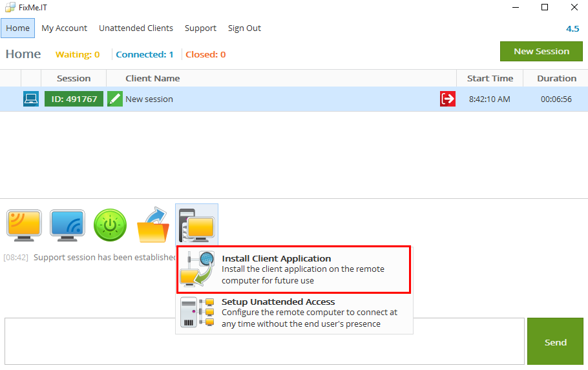The image size is (588, 370).
Task: Sort by Client Name column header
Action: pyautogui.click(x=281, y=78)
